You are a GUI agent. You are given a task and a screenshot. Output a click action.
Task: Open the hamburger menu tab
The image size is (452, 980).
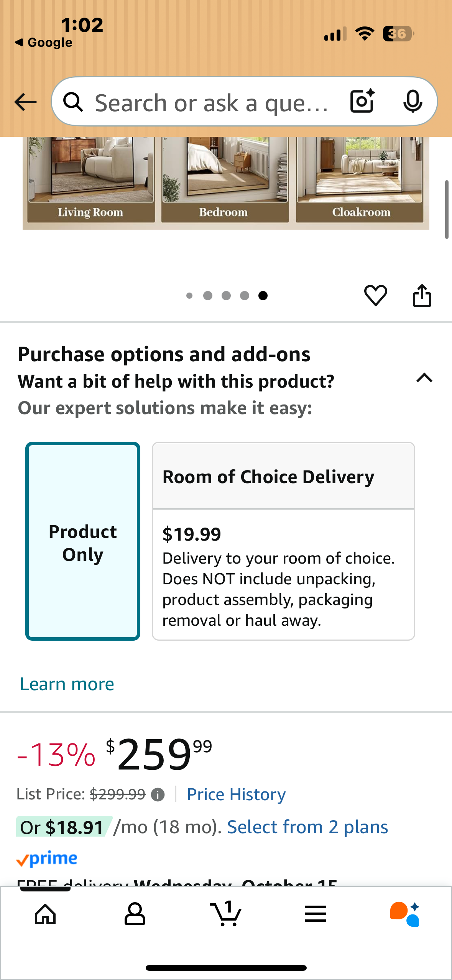tap(315, 914)
